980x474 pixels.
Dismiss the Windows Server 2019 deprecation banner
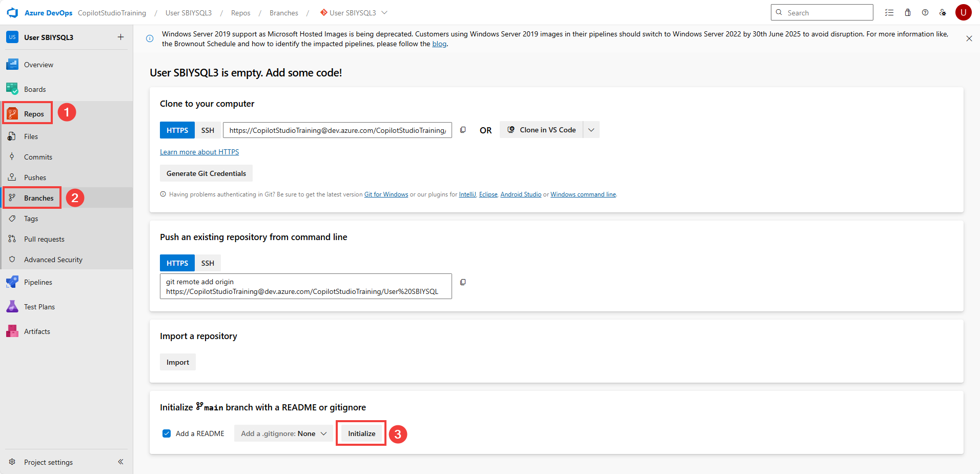pos(969,38)
